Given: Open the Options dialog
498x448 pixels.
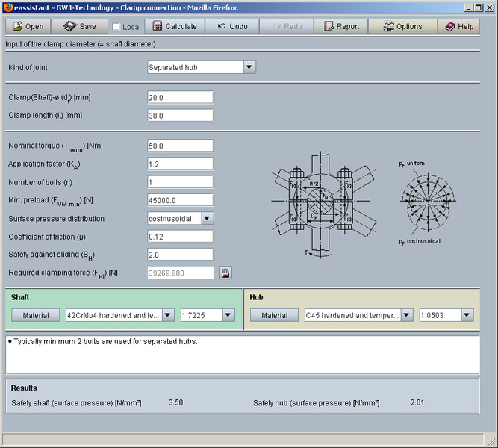Looking at the screenshot, I should click(402, 26).
